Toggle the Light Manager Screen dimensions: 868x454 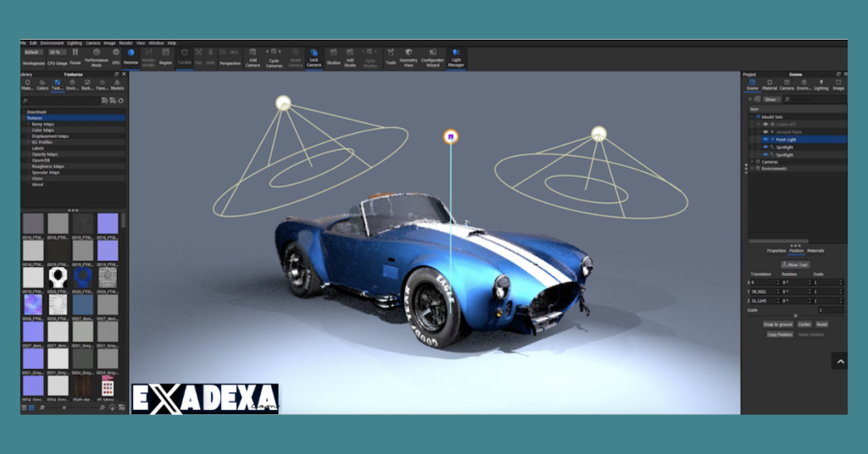(456, 58)
